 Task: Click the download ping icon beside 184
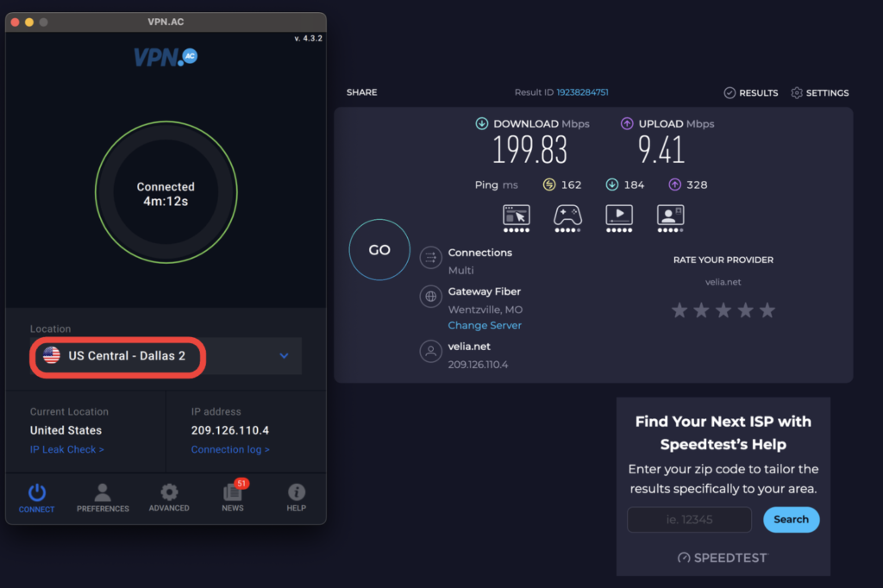[612, 185]
